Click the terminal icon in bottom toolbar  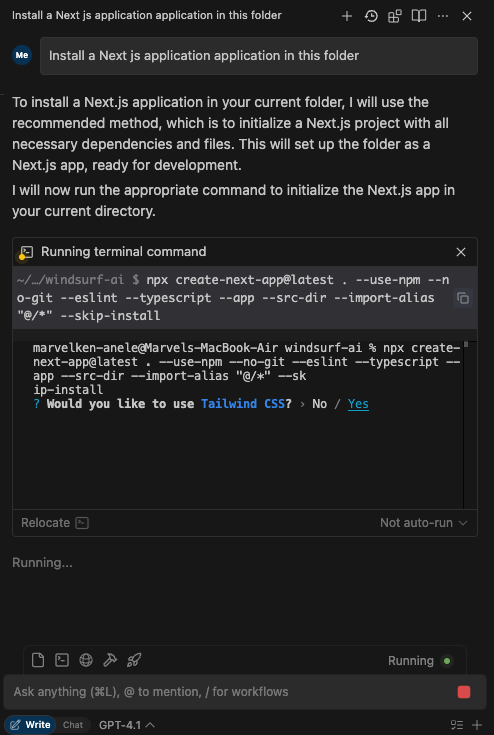tap(62, 660)
